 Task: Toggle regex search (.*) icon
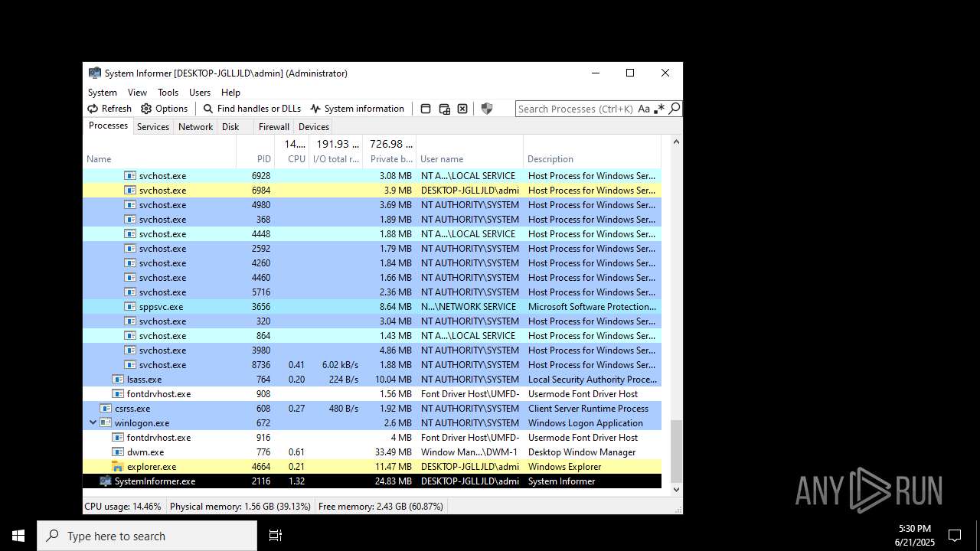pyautogui.click(x=659, y=109)
